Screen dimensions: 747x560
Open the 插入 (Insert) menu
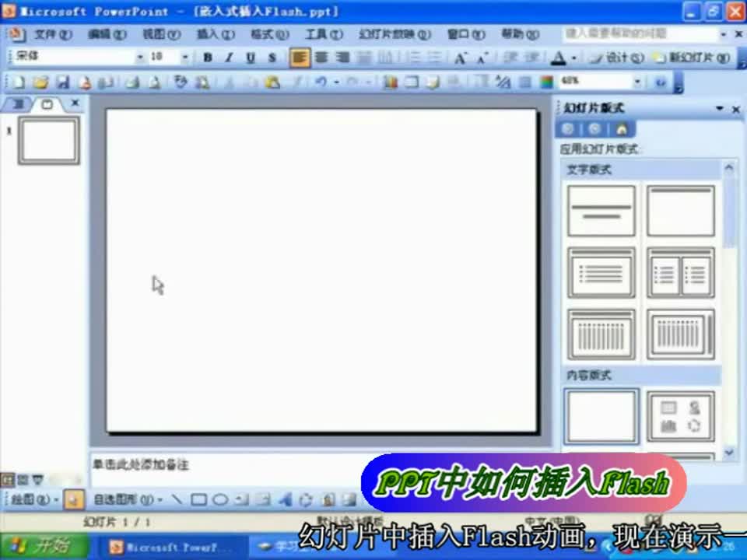[215, 34]
